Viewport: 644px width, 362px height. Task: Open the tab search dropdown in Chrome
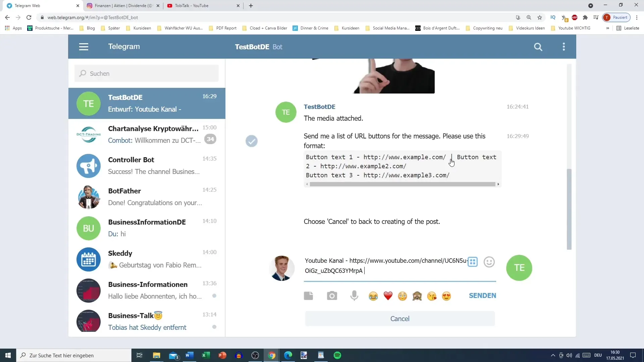(x=591, y=6)
